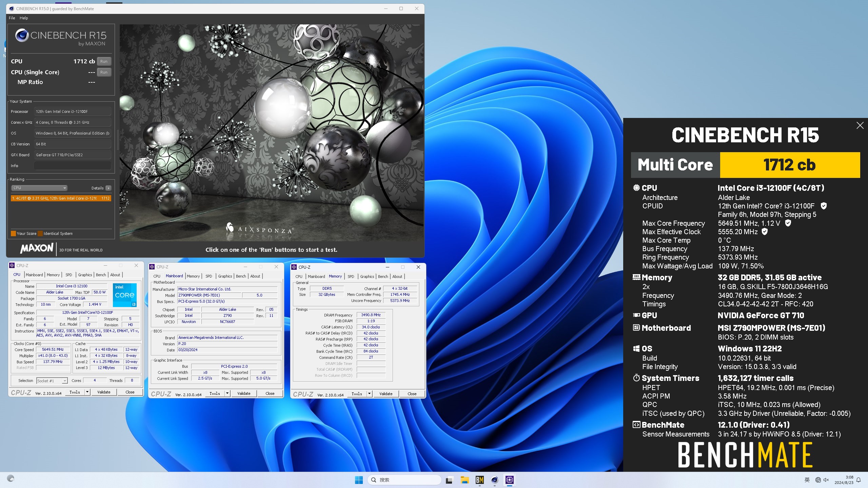The height and width of the screenshot is (488, 868).
Task: Expand Tools arrow in Mainboard CPU-Z window
Action: click(x=227, y=393)
